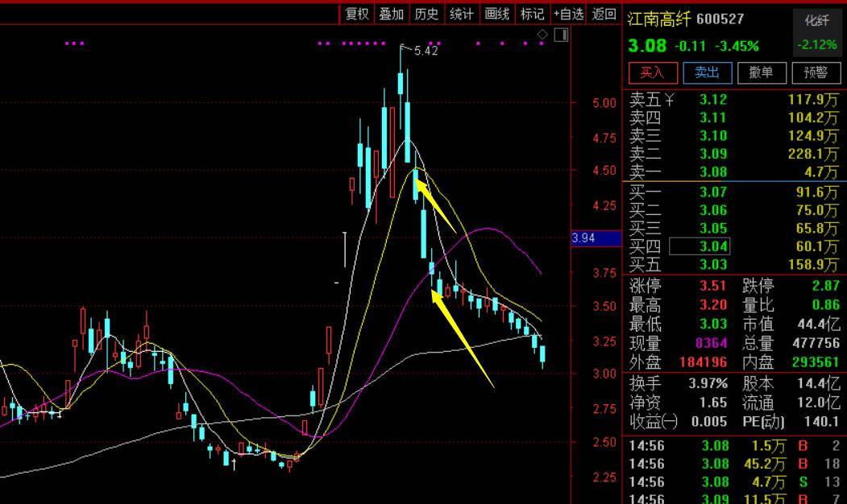
Task: Click the 内盘 value 293561
Action: 816,362
